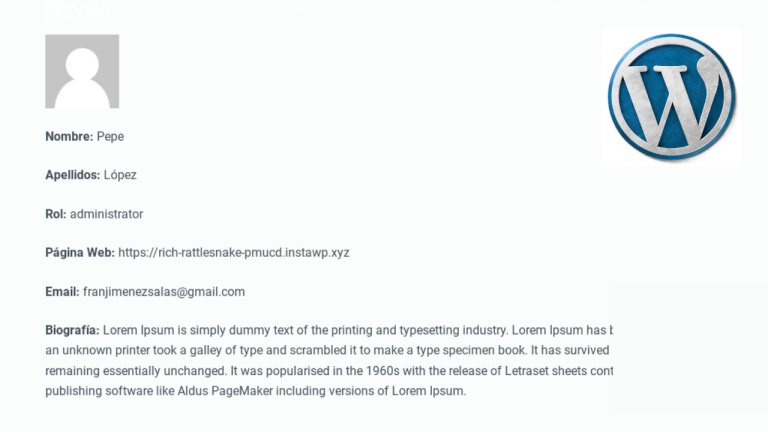Click the WordPress logo image

671,97
